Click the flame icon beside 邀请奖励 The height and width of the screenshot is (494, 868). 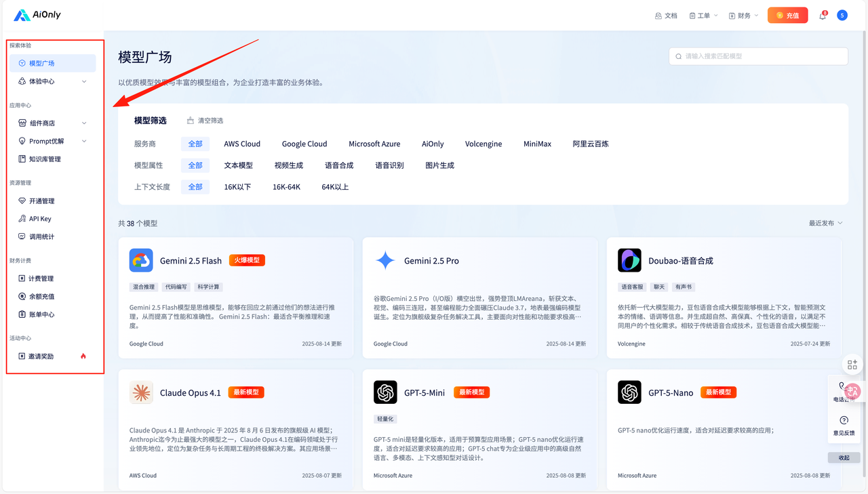(83, 356)
